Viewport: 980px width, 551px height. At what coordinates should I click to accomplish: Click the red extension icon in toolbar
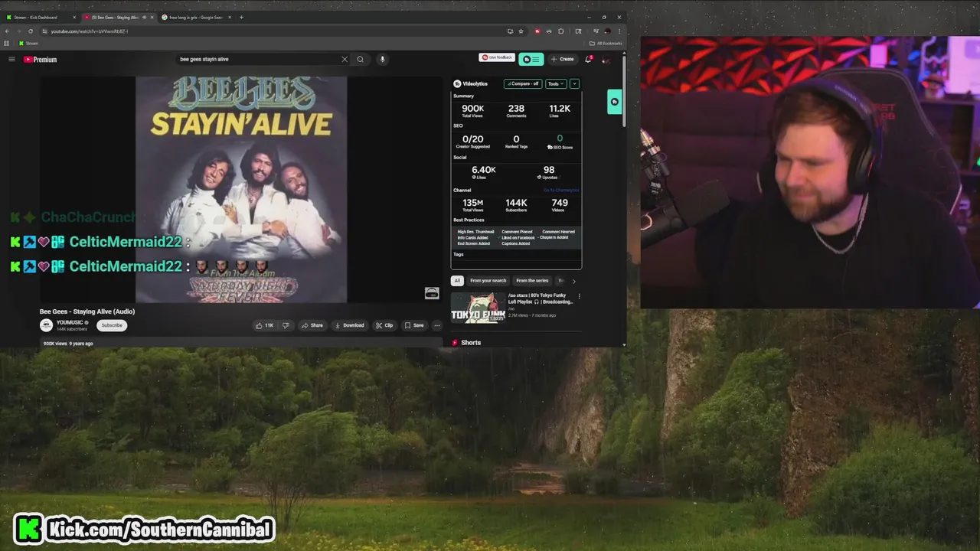tap(537, 31)
